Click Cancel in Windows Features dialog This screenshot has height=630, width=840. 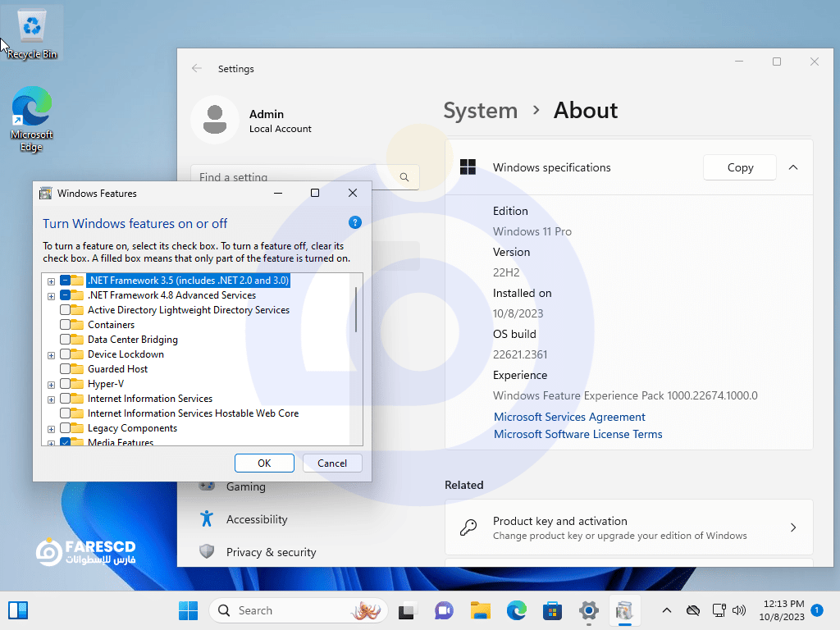[x=332, y=463]
